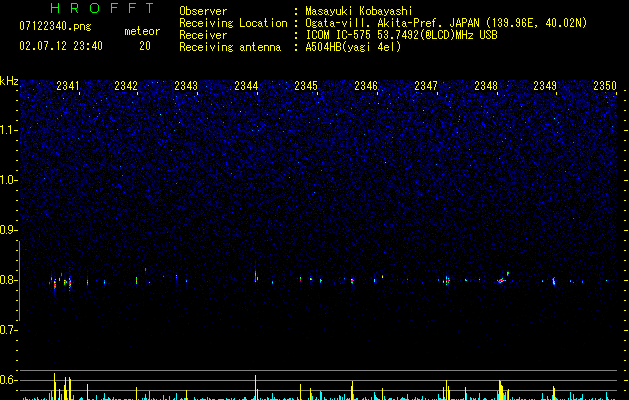Viewport: 629px width, 400px height.
Task: Click the meteor count value 20
Action: pyautogui.click(x=145, y=46)
